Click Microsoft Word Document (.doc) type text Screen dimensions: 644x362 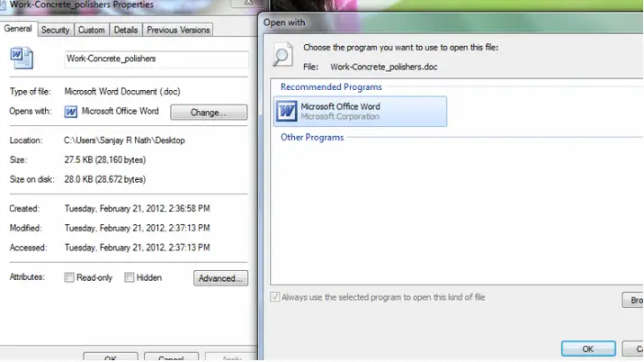(x=122, y=91)
